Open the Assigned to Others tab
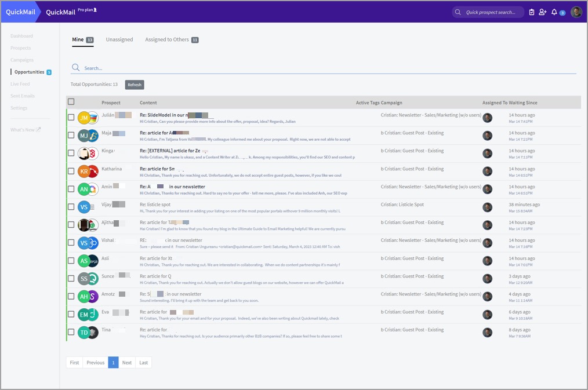The height and width of the screenshot is (390, 588). (x=167, y=39)
